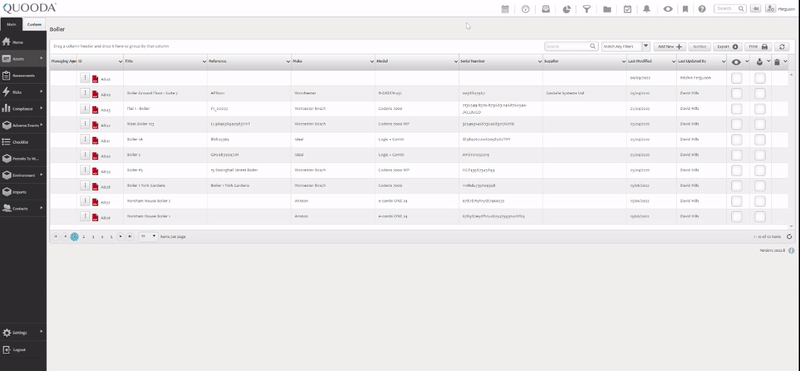This screenshot has width=800, height=371.
Task: Open the items per page dropdown
Action: pos(148,236)
